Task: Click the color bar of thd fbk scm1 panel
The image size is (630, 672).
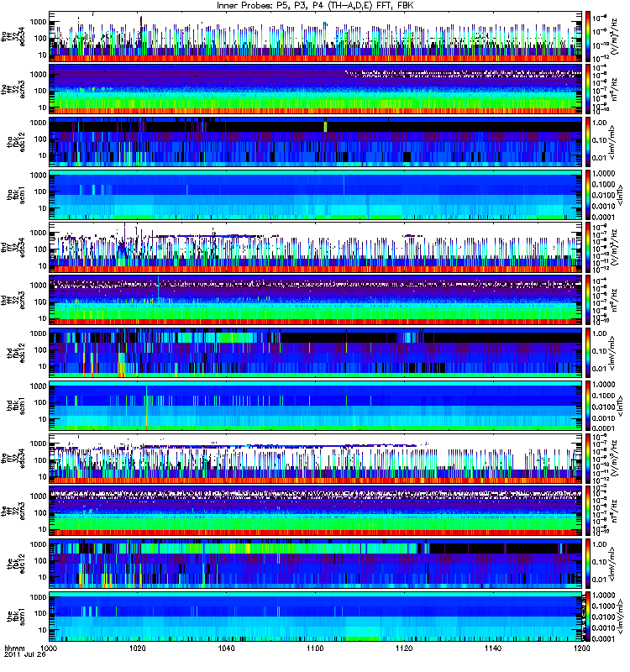Action: 589,406
